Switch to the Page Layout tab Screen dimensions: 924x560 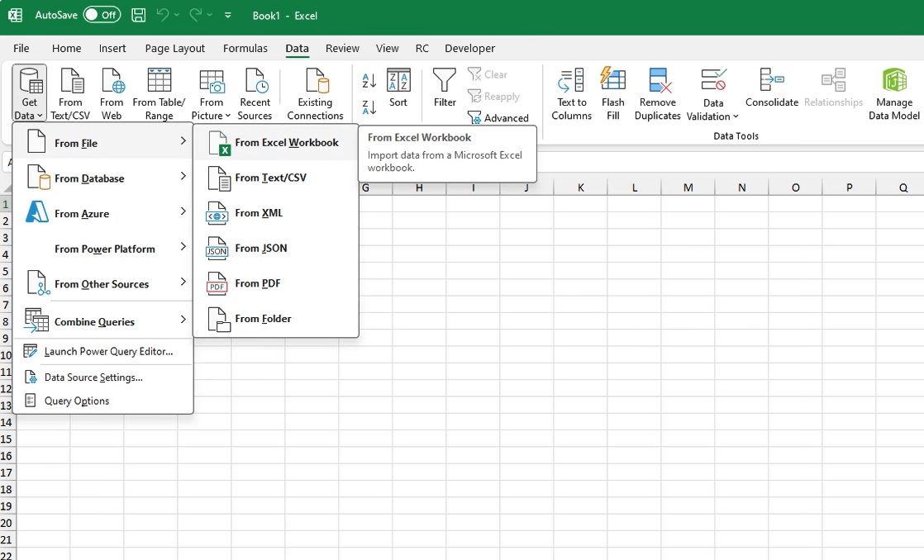coord(175,48)
